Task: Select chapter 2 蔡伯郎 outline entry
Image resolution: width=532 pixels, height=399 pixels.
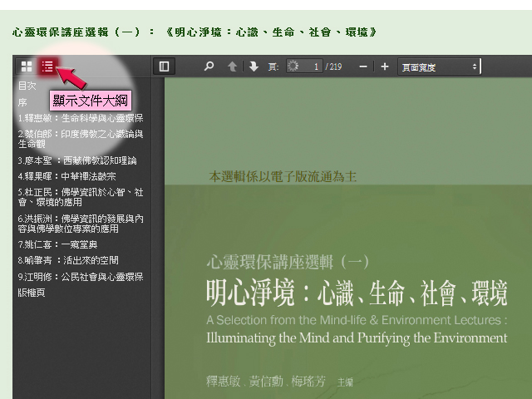Action: point(80,138)
